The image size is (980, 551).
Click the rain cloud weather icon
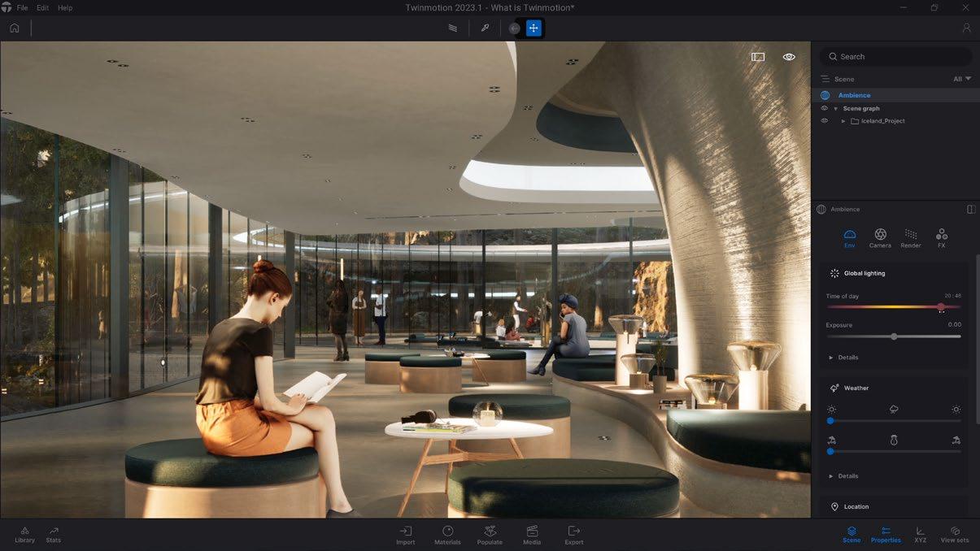click(894, 410)
